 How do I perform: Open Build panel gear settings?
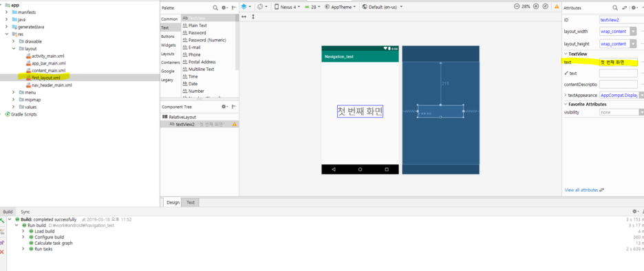point(635,211)
